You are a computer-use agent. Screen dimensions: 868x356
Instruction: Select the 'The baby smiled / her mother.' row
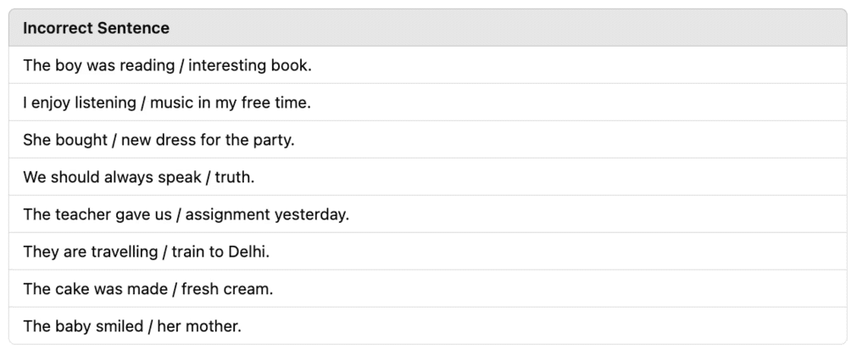click(427, 326)
